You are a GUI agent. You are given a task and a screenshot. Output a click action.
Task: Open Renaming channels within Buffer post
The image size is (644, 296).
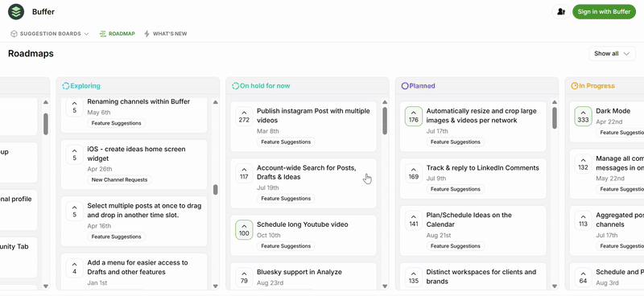[x=138, y=101]
